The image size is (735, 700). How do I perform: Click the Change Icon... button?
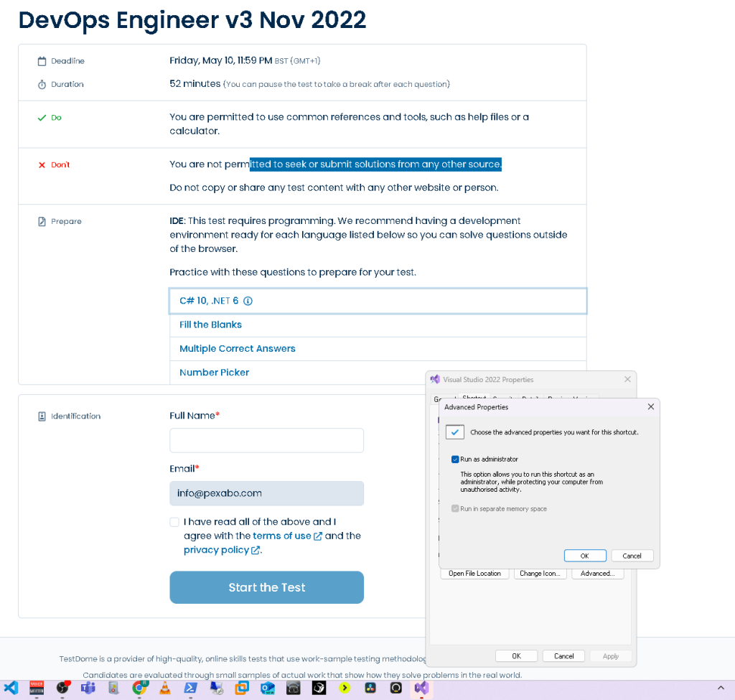tap(540, 574)
